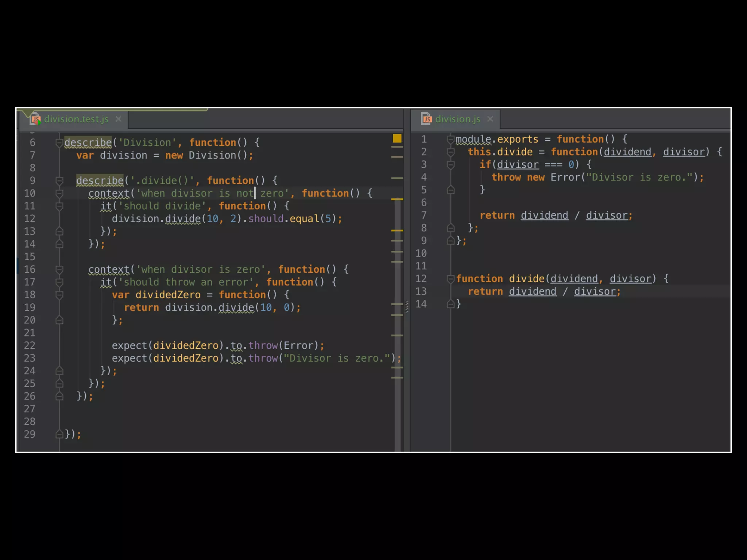Fold the dividedZero function on line 18
747x560 pixels.
pos(59,295)
